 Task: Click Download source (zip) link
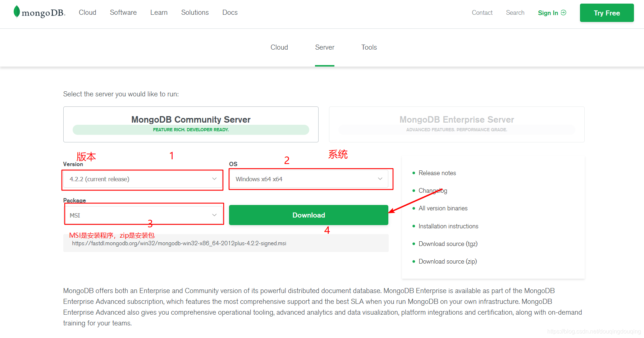(x=448, y=261)
